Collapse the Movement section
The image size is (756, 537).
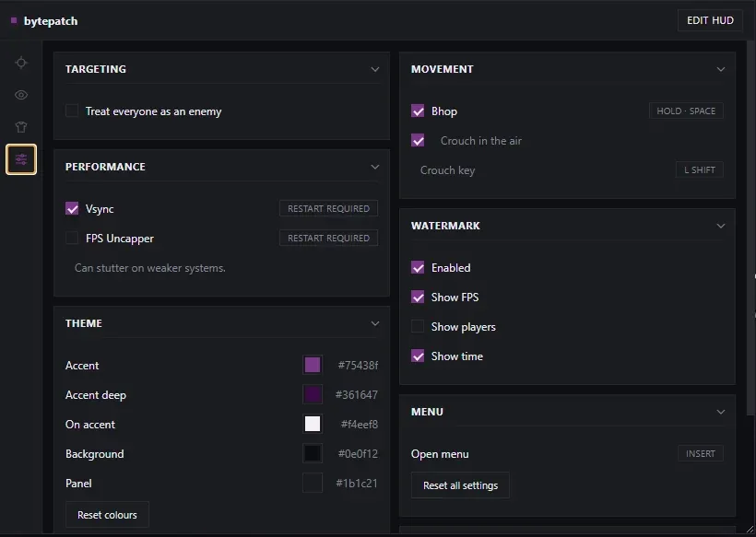[x=721, y=69]
